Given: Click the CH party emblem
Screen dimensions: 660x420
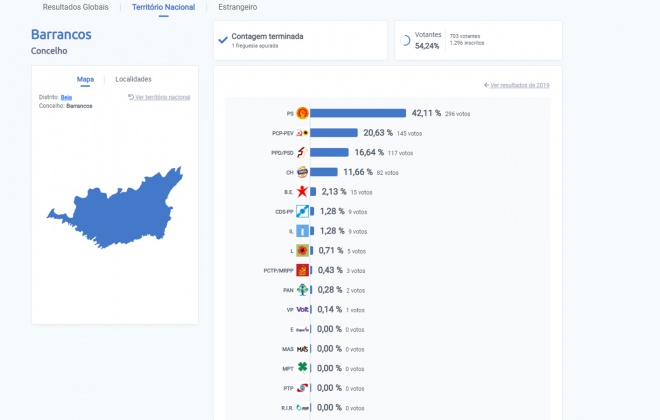Looking at the screenshot, I should click(x=302, y=172).
